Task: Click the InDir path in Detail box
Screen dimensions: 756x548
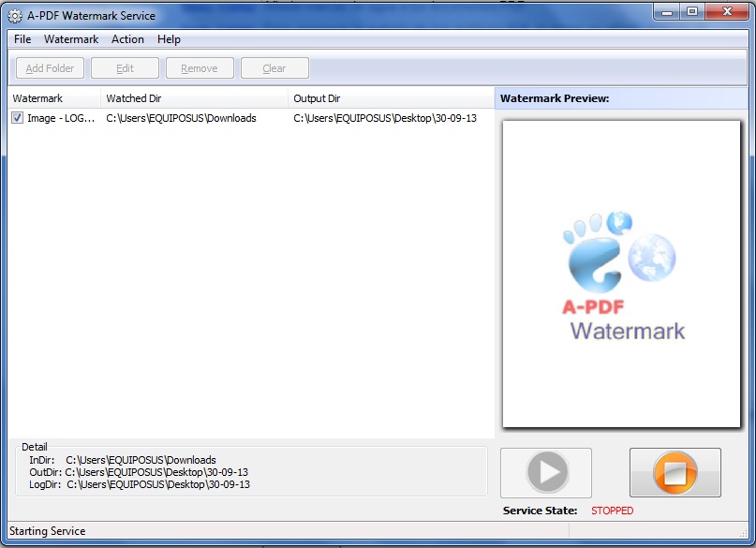Action: click(x=141, y=460)
